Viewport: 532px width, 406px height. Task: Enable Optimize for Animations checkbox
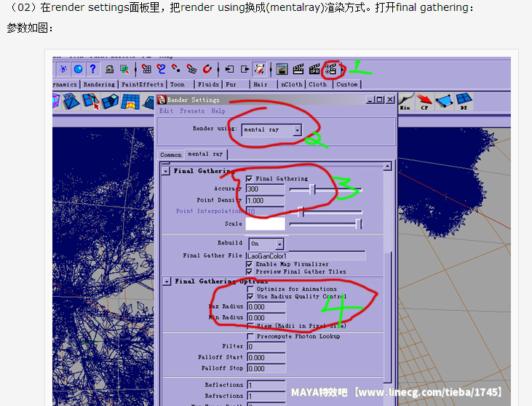tap(250, 289)
